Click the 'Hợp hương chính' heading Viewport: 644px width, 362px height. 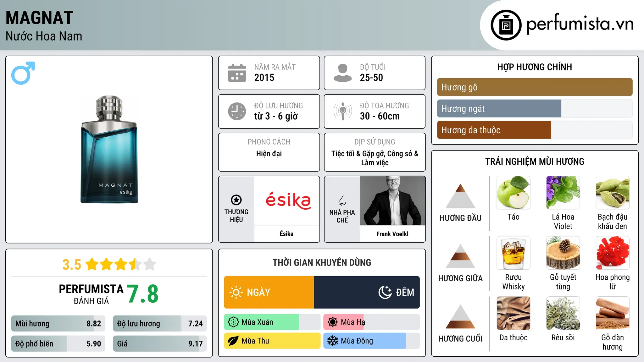(535, 67)
